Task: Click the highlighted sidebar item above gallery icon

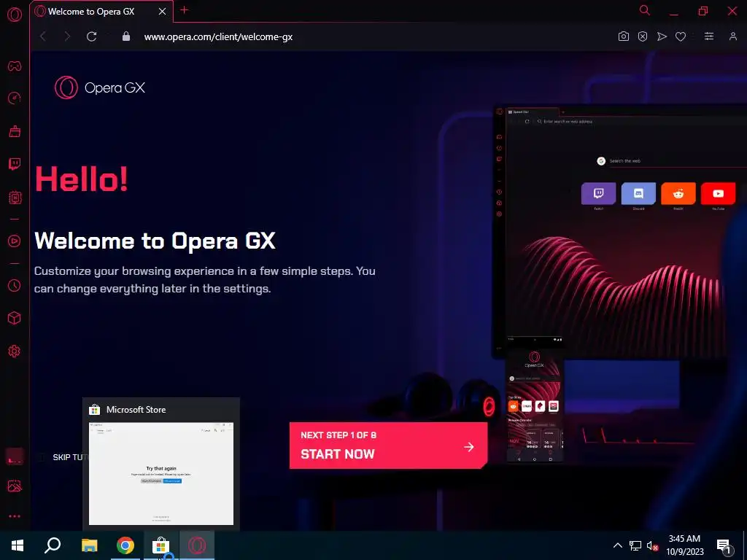Action: 15,456
